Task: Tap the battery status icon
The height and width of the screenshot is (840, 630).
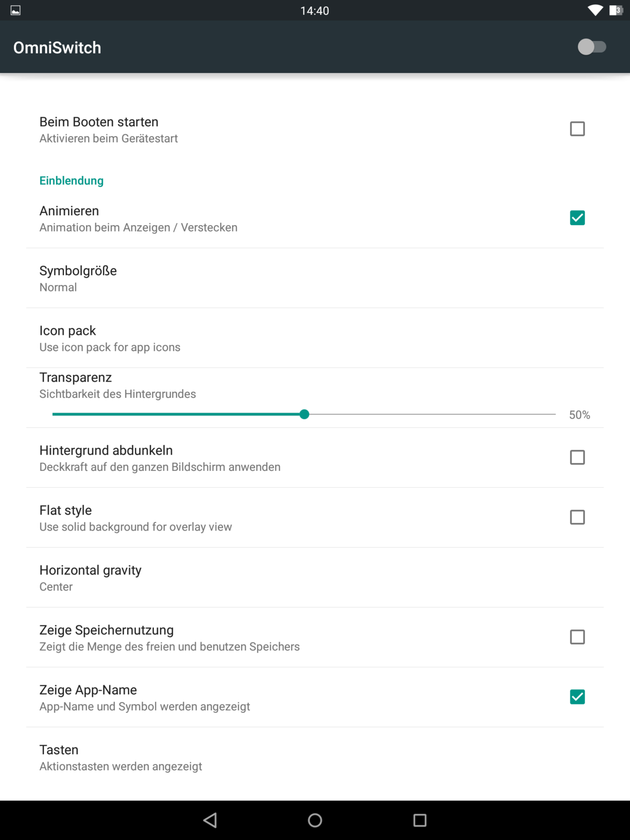Action: click(x=616, y=10)
